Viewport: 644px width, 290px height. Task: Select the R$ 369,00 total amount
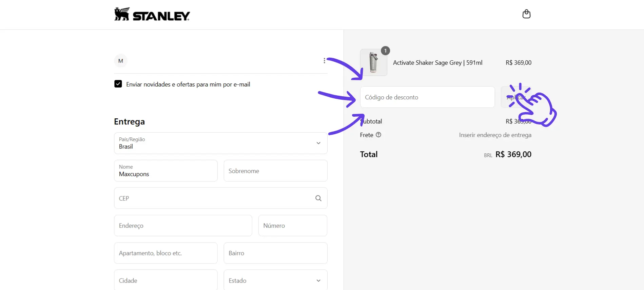pyautogui.click(x=513, y=154)
